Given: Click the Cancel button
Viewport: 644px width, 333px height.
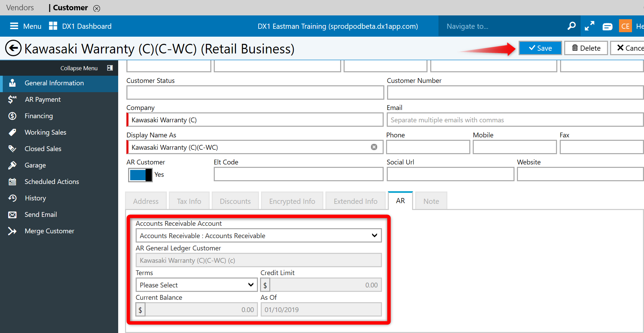Looking at the screenshot, I should point(628,48).
